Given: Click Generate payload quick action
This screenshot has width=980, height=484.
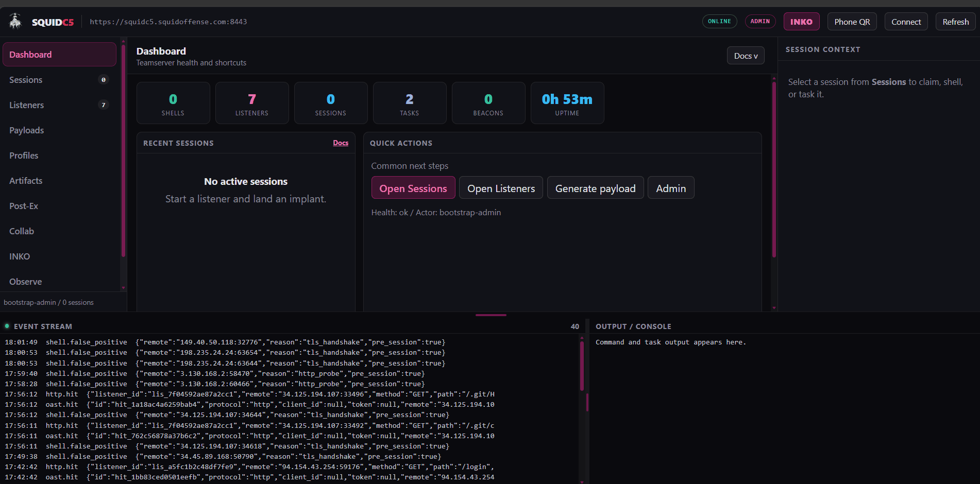Looking at the screenshot, I should (595, 188).
